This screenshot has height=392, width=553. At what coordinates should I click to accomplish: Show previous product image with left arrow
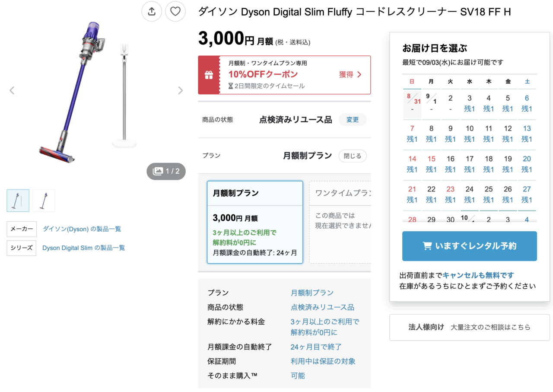click(x=12, y=90)
